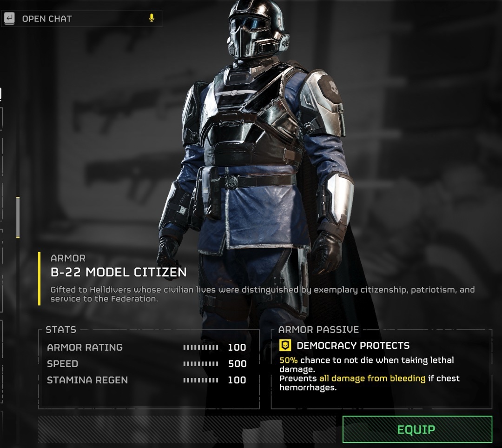
Task: Toggle the yellow microphone icon
Action: (152, 18)
